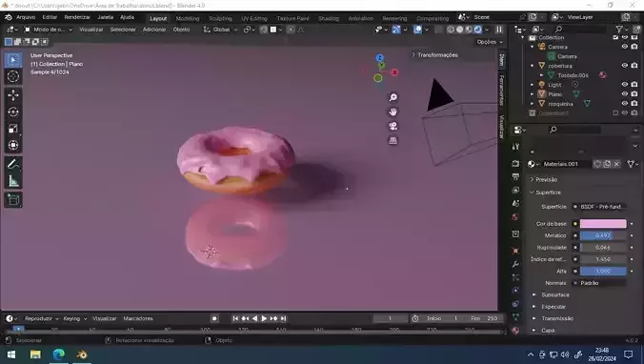The width and height of the screenshot is (644, 364).
Task: Jump to timeline end frame
Action: click(283, 318)
